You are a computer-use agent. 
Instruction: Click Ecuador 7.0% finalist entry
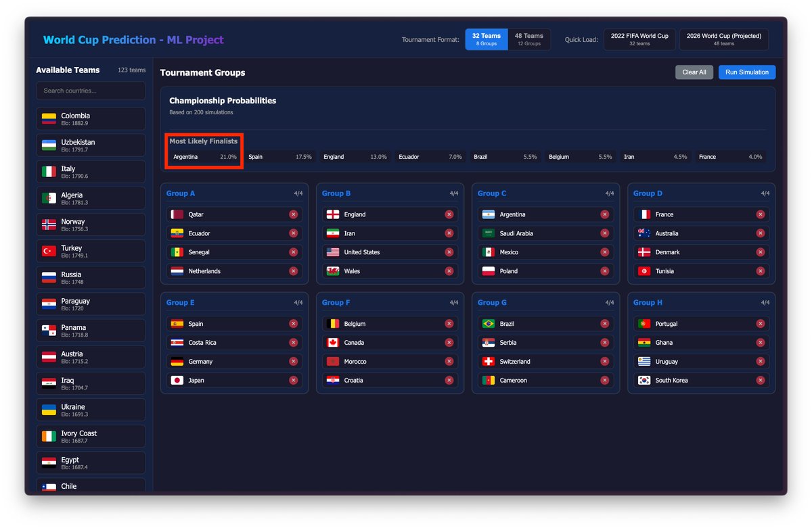(430, 157)
